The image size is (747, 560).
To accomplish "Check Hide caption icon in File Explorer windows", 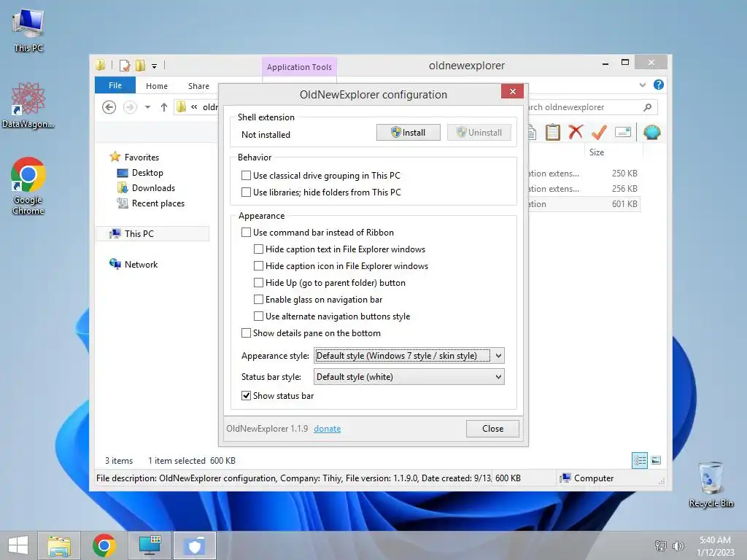I will 258,265.
